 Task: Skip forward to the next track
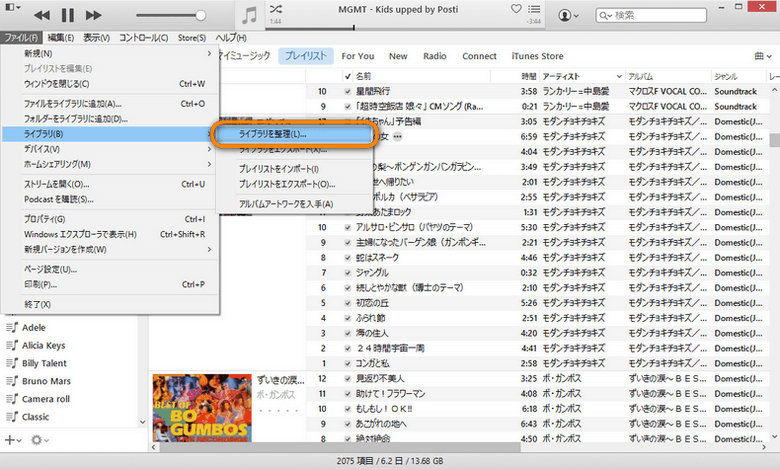pyautogui.click(x=94, y=15)
